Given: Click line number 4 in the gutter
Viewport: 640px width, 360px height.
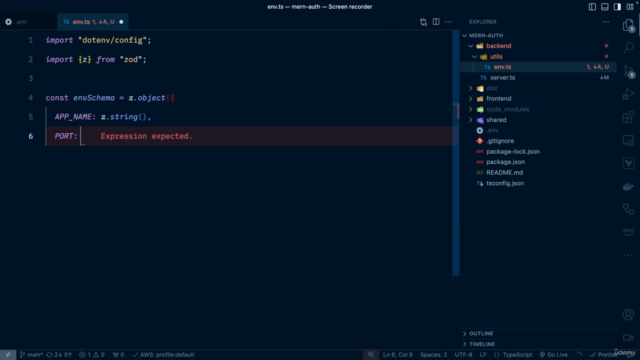Looking at the screenshot, I should 31,98.
